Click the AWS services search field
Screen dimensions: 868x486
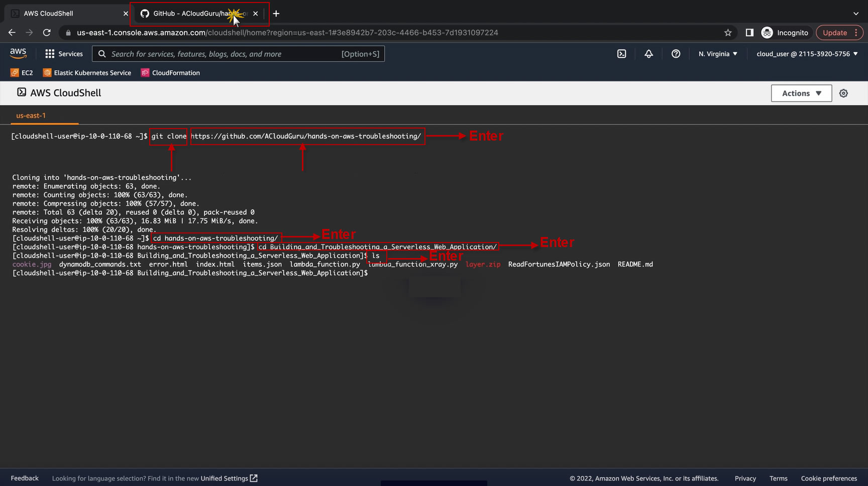pyautogui.click(x=238, y=54)
